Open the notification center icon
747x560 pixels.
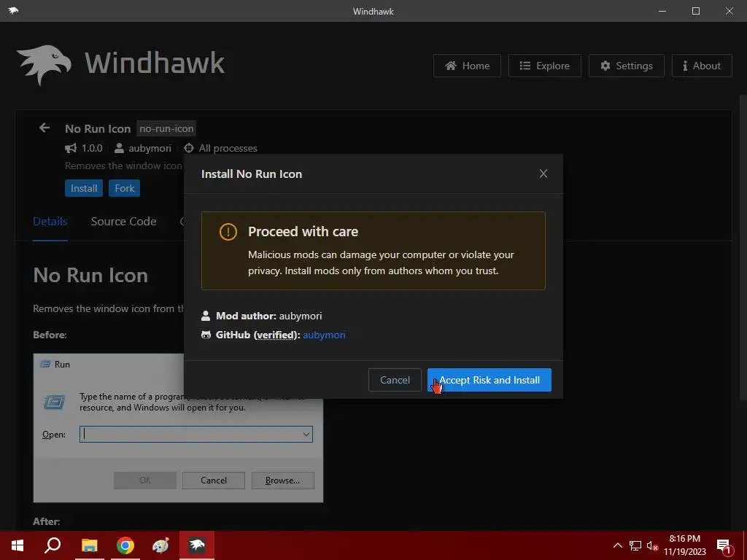pos(724,545)
